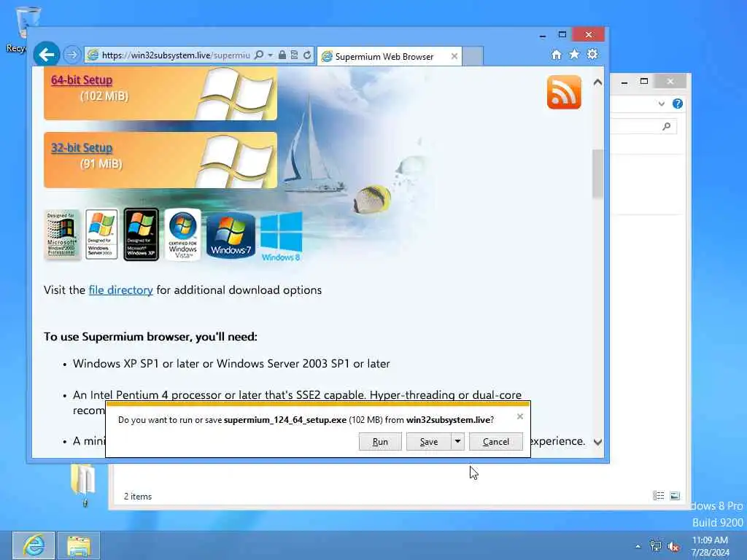The height and width of the screenshot is (560, 747).
Task: Download the 32-bit Setup link
Action: [82, 147]
